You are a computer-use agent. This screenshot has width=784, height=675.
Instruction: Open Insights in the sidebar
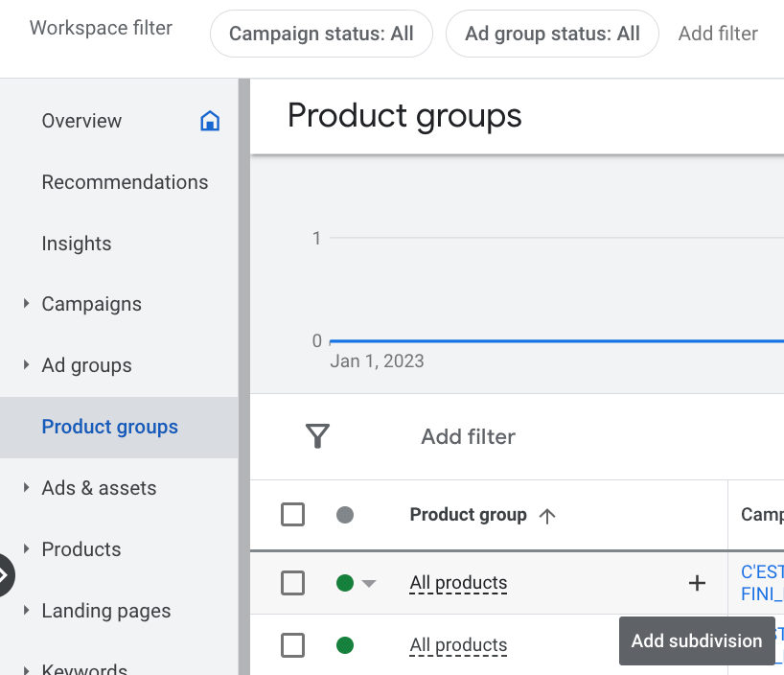click(77, 244)
